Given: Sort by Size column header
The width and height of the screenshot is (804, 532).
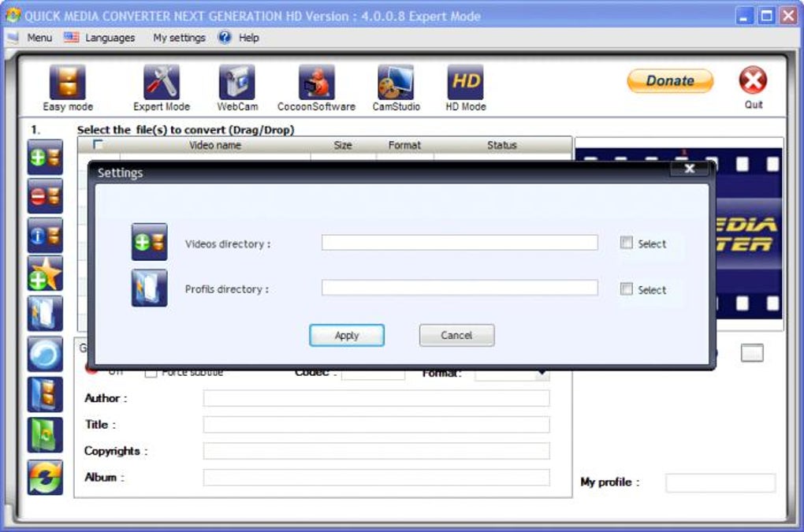Looking at the screenshot, I should (343, 145).
